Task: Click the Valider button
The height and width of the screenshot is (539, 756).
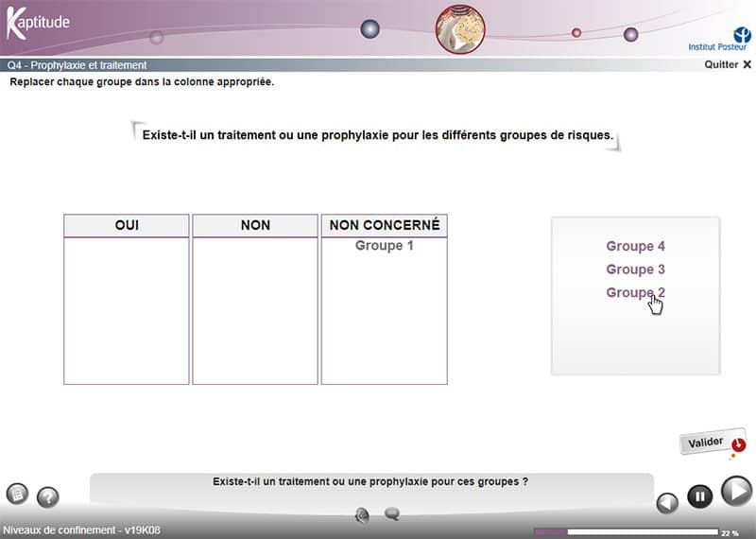Action: point(706,443)
